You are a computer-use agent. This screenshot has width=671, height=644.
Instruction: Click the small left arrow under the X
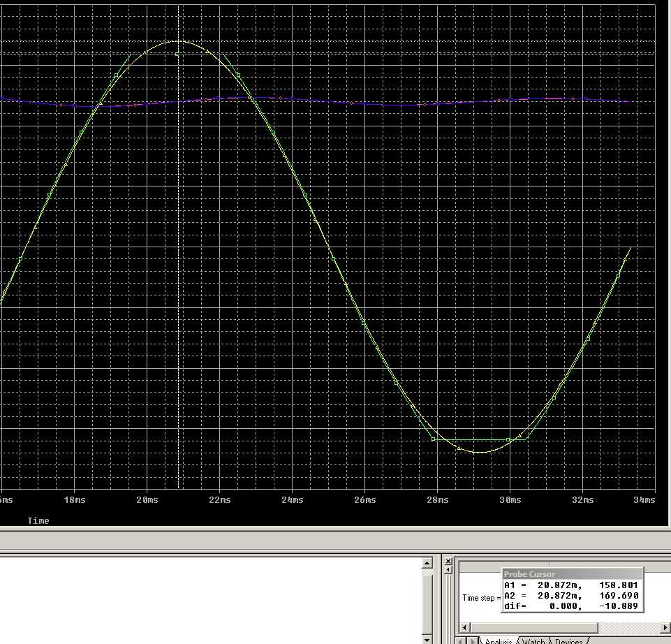(x=448, y=569)
